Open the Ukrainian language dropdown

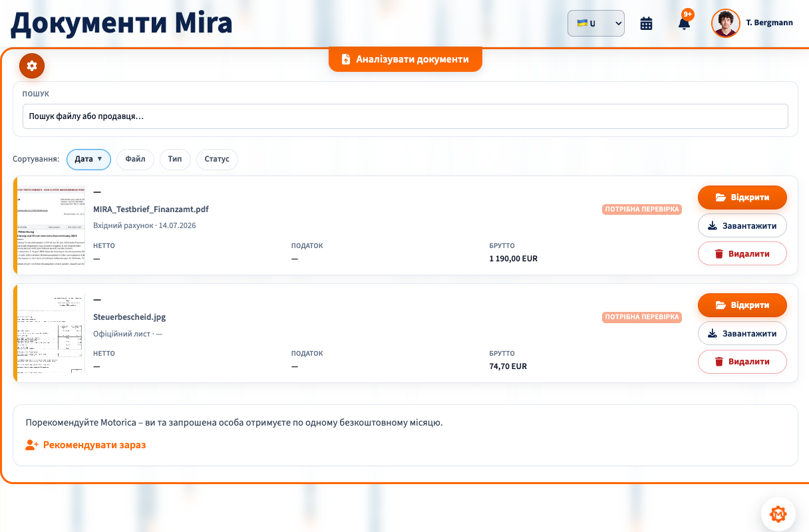596,23
